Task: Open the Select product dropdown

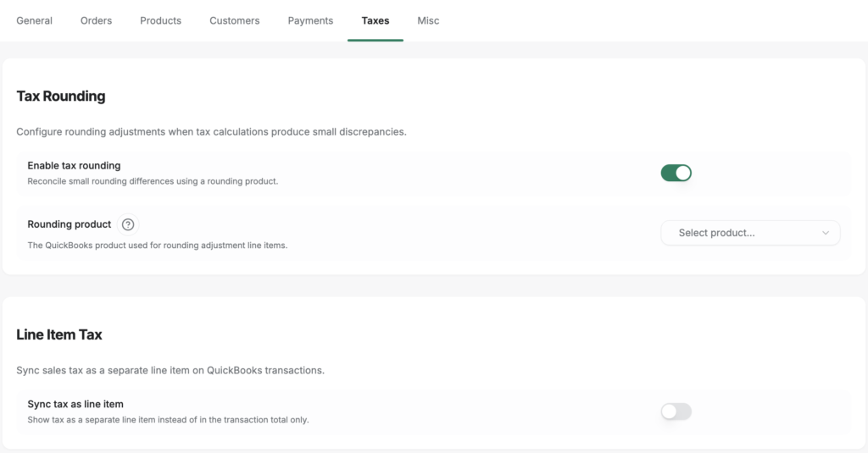Action: 750,233
